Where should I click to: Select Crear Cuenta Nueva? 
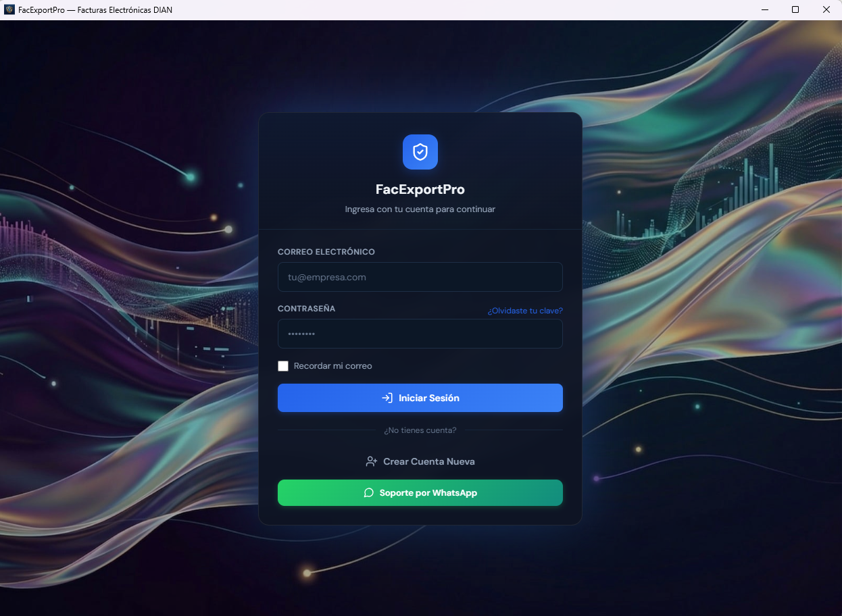pyautogui.click(x=428, y=462)
